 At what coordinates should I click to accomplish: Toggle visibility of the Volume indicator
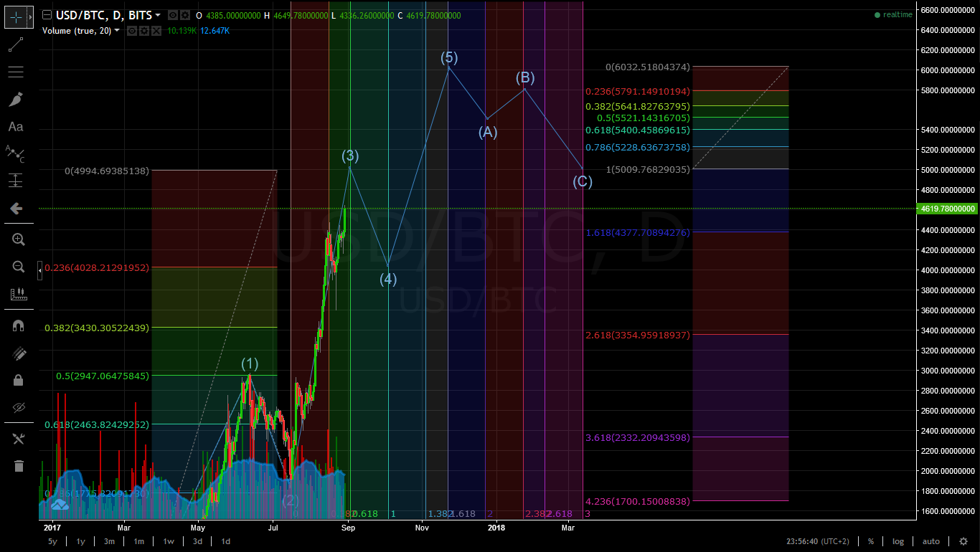(x=131, y=31)
